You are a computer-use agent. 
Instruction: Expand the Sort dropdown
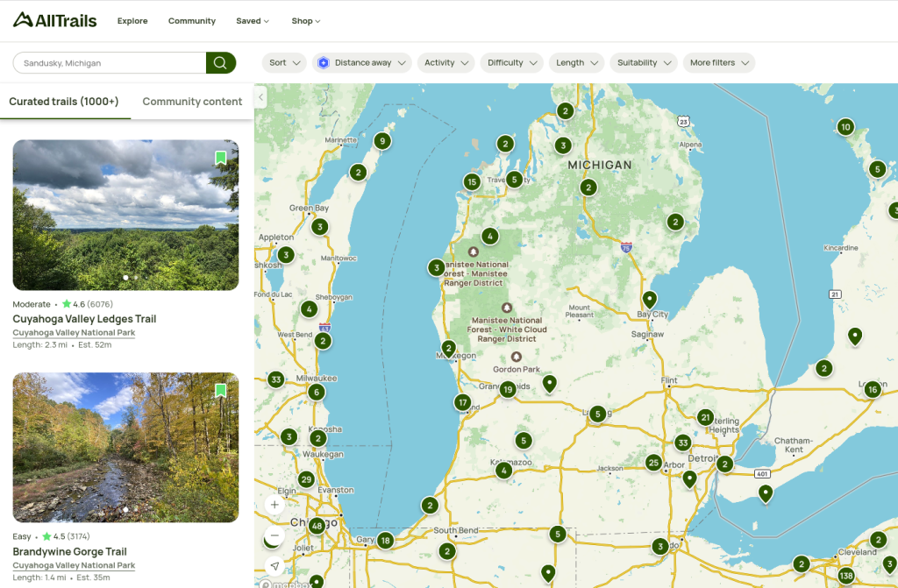click(284, 63)
